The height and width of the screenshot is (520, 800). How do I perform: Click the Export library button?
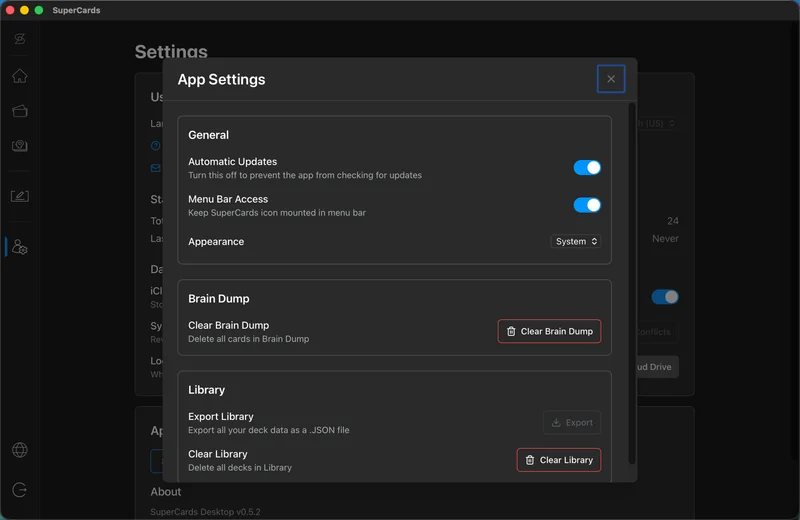[x=572, y=423]
